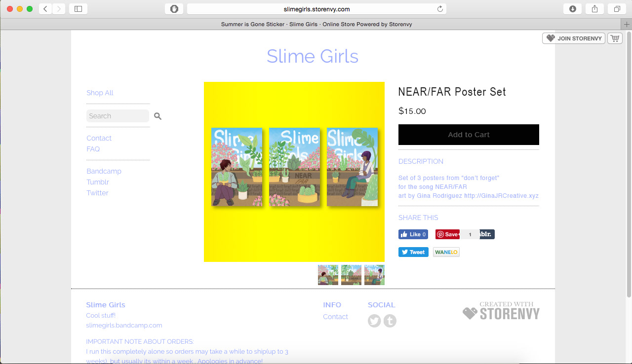The height and width of the screenshot is (364, 632).
Task: Reload the page with the refresh icon
Action: pyautogui.click(x=440, y=9)
